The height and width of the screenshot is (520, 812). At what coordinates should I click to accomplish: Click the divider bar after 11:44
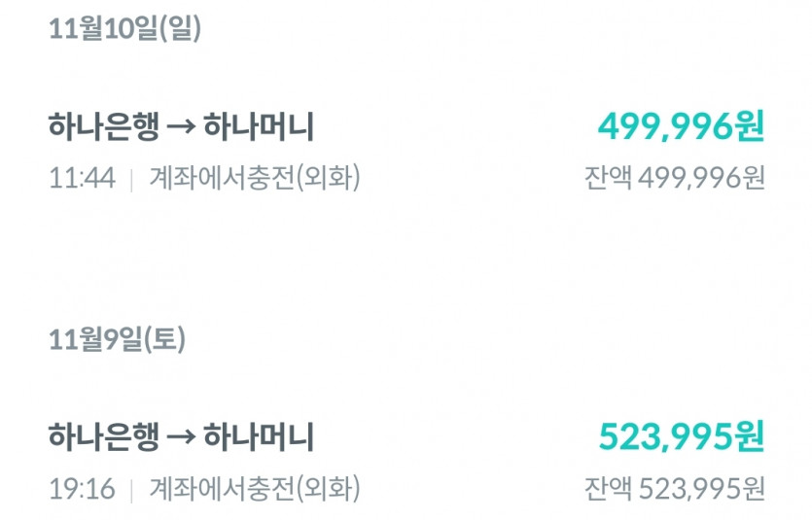point(131,180)
